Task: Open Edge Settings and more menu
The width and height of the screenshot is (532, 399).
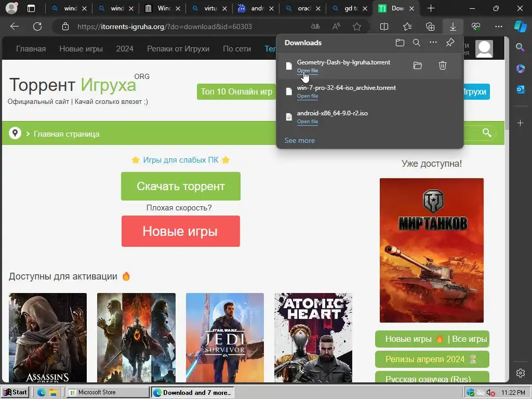Action: click(x=498, y=26)
